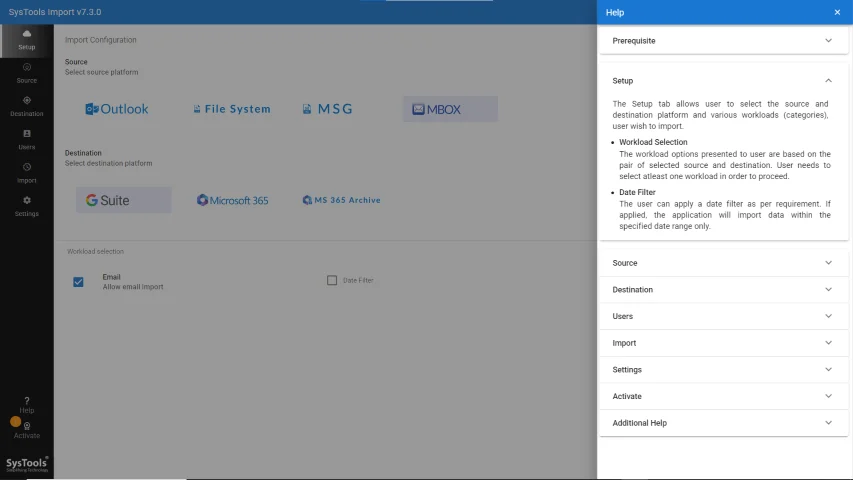Open the Import sidebar section
This screenshot has height=480, width=853.
(27, 173)
